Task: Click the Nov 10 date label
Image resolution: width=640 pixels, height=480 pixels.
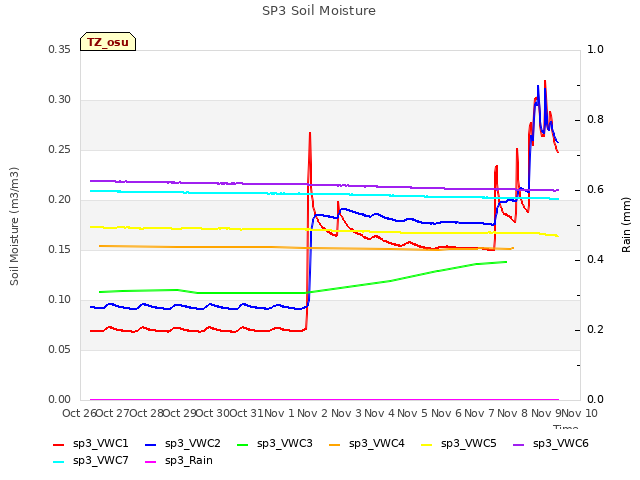Action: coord(580,414)
